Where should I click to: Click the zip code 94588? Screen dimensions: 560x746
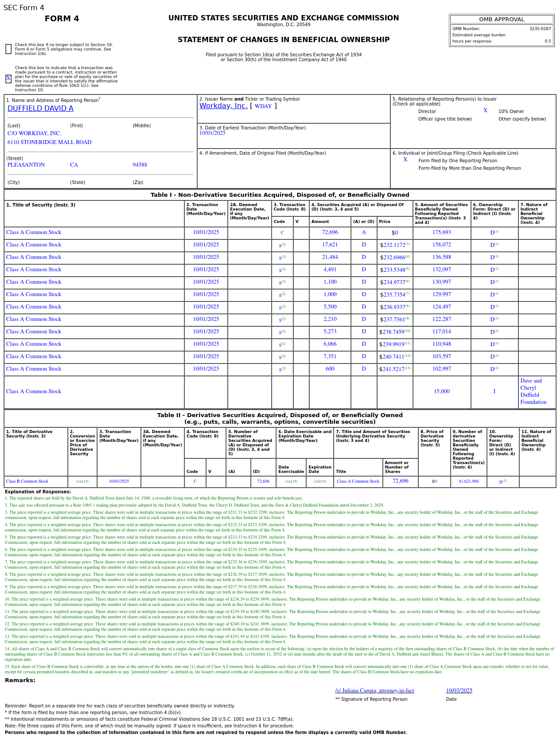[140, 165]
